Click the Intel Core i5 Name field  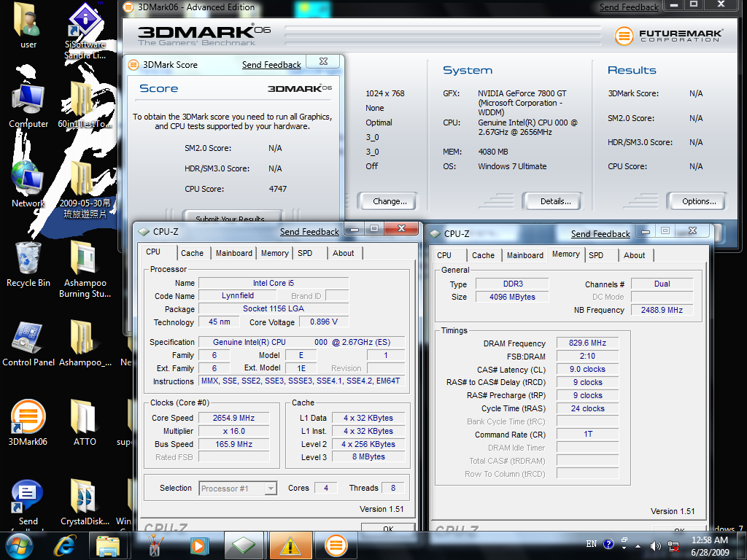(274, 283)
